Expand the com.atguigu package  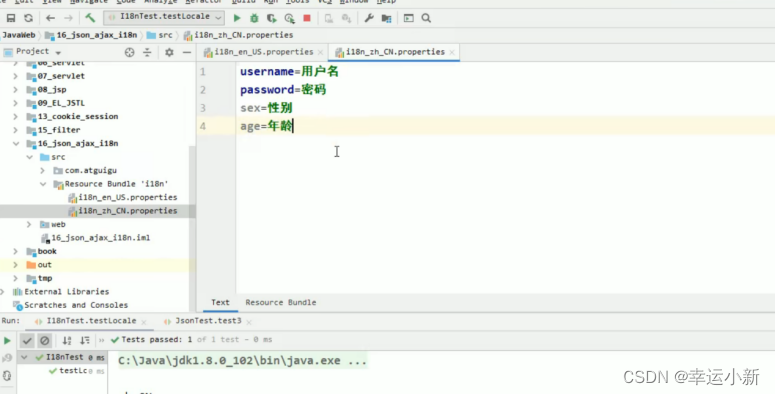[x=43, y=171]
